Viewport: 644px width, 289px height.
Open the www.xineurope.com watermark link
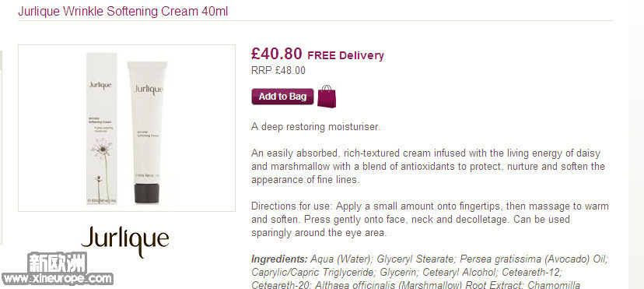coord(57,279)
